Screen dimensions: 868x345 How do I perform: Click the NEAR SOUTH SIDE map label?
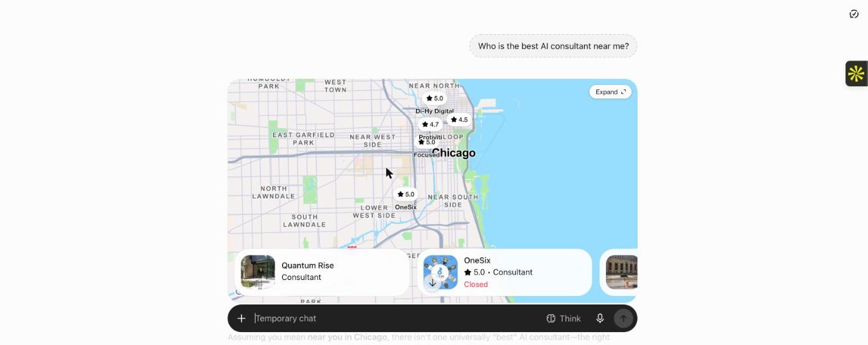click(x=453, y=201)
